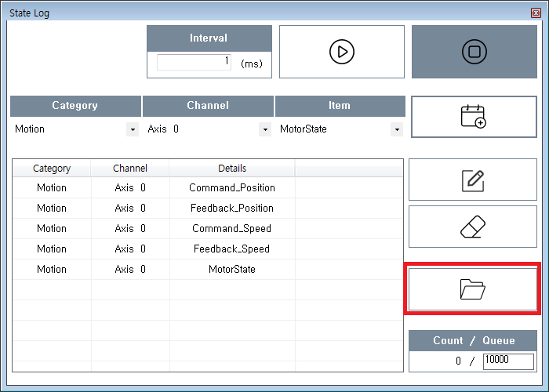Select the Command_Position row
The height and width of the screenshot is (392, 549).
(x=231, y=188)
